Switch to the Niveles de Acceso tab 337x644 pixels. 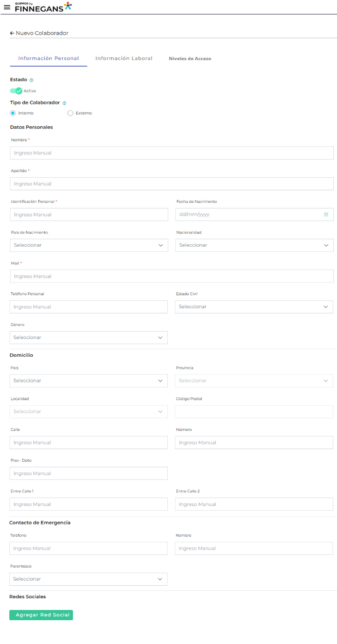point(190,59)
